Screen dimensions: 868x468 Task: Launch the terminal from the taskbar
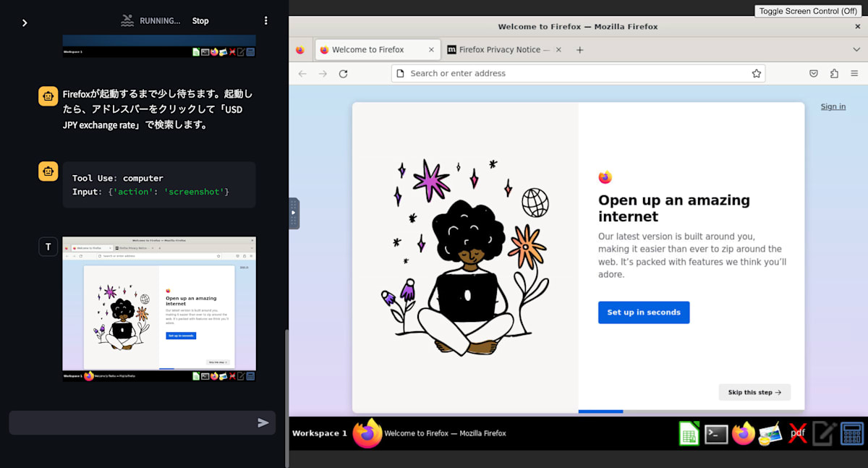[x=716, y=433]
